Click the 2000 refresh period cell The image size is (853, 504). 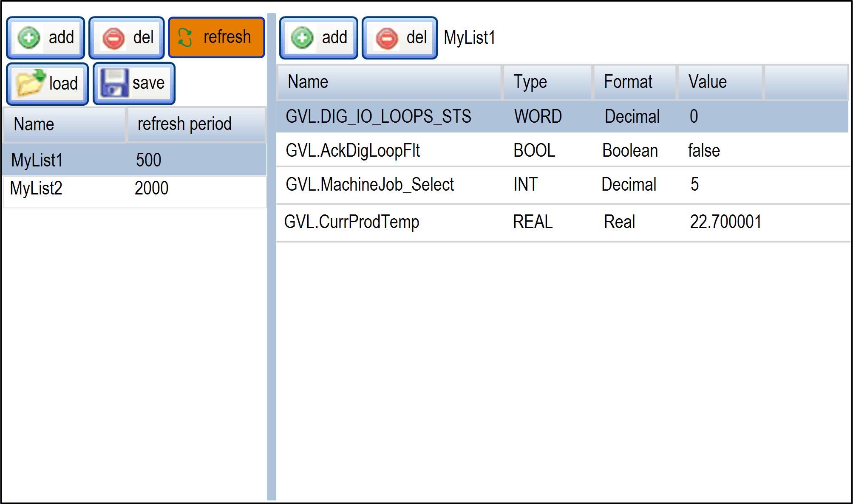[151, 188]
